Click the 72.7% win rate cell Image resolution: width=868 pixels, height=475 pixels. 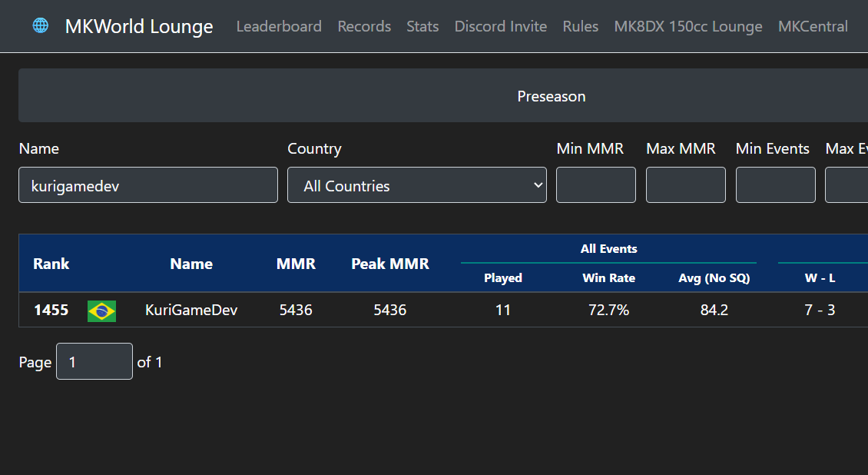(608, 310)
